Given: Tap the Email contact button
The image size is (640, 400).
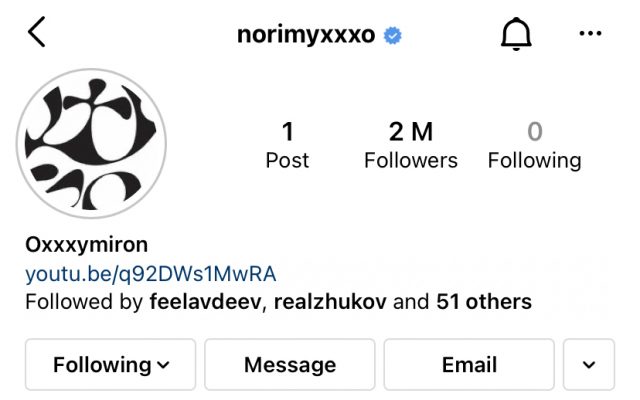Looking at the screenshot, I should pos(469,364).
